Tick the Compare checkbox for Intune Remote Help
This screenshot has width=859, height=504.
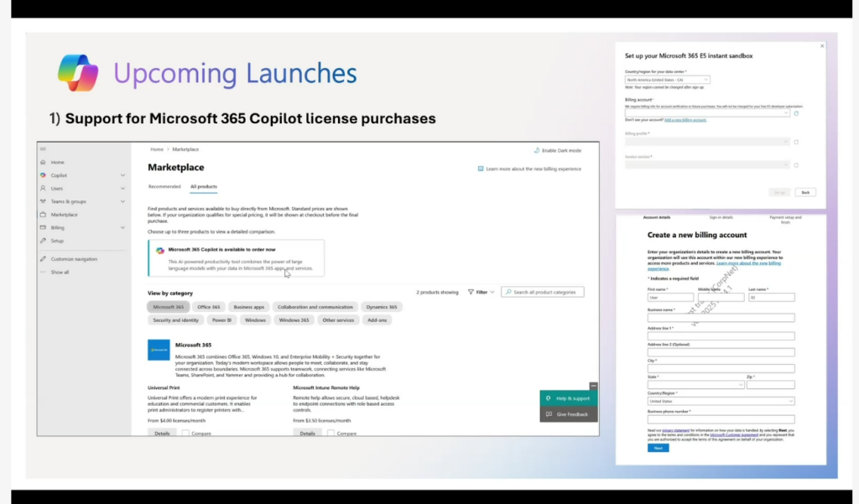pyautogui.click(x=331, y=434)
